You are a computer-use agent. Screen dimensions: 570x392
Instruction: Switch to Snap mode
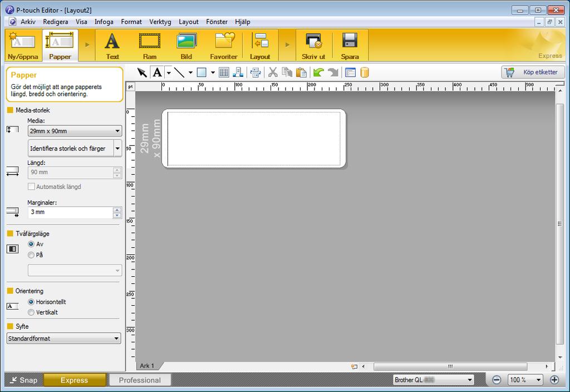pos(24,380)
